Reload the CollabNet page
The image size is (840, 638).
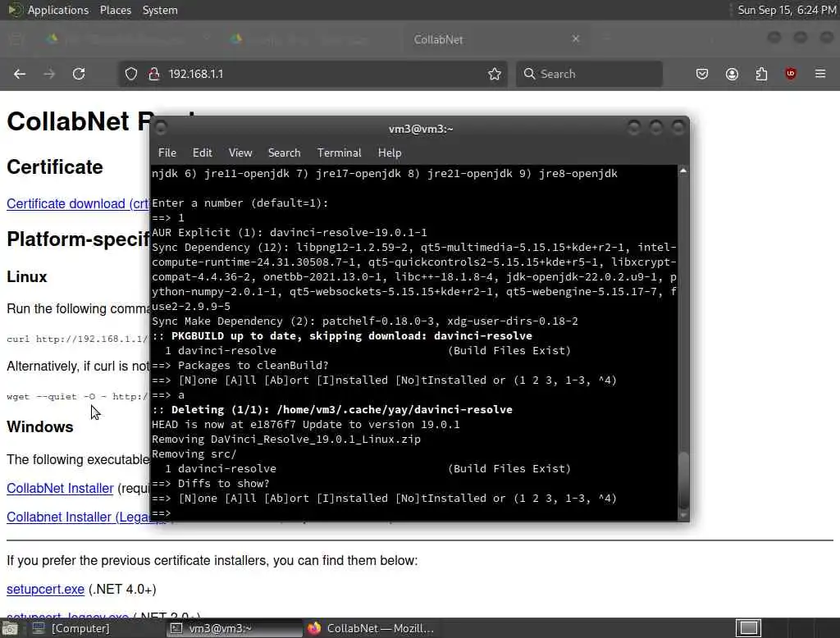79,74
